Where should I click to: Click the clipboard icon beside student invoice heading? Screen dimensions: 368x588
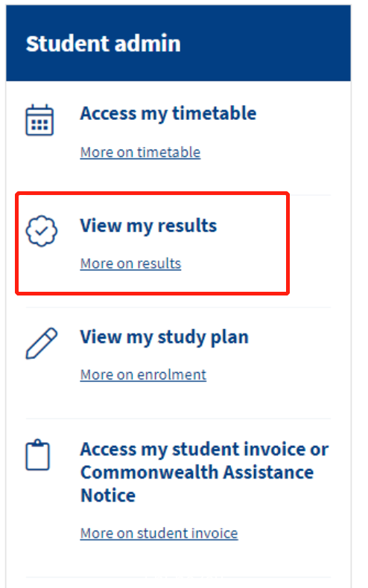37,455
